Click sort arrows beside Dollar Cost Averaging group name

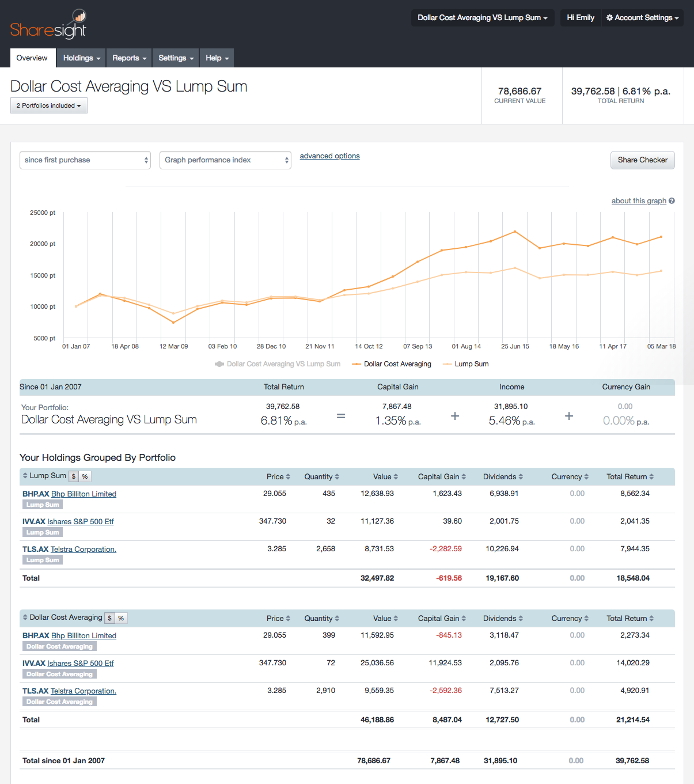pos(25,618)
